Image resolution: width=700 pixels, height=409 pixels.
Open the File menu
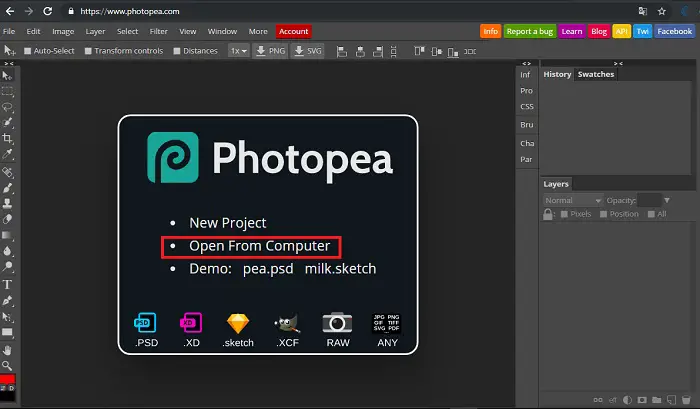point(9,31)
